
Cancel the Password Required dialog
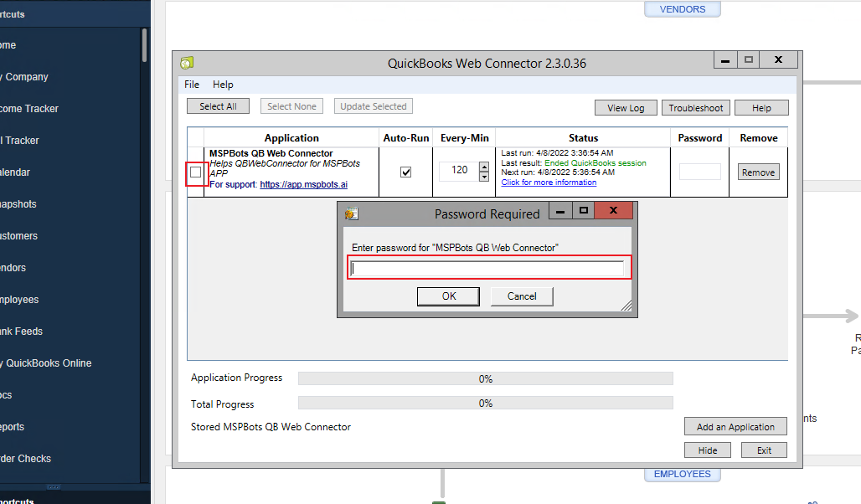[521, 296]
